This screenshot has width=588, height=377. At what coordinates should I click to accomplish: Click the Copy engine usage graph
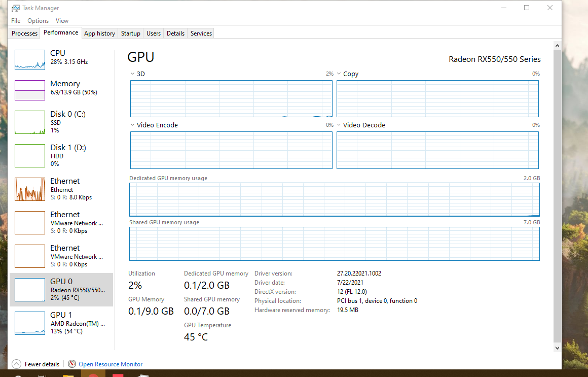(x=437, y=99)
